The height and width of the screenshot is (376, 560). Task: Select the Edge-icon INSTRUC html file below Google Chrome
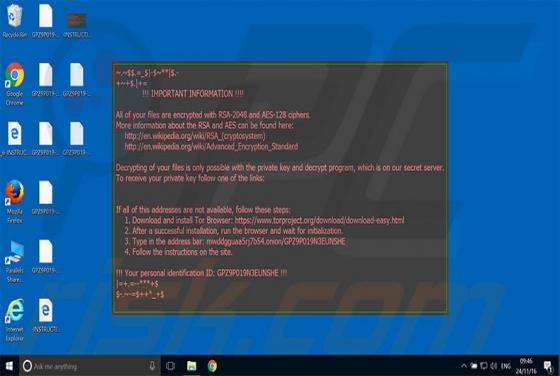(14, 139)
